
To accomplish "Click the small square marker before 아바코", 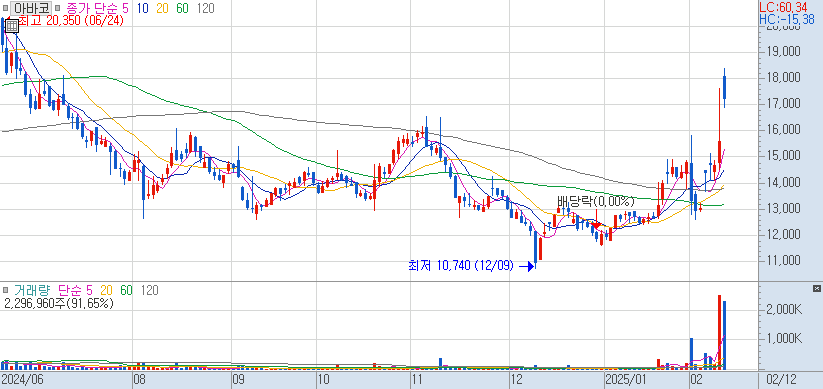I will tap(6, 8).
